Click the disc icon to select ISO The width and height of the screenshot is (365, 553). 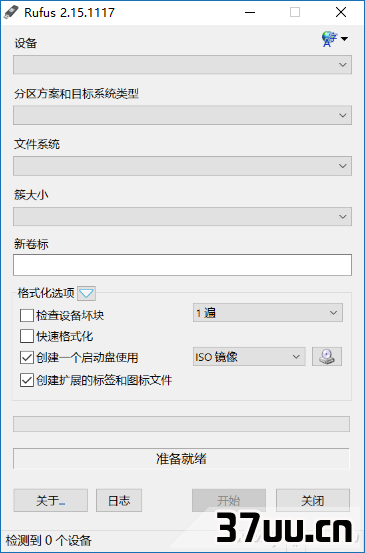click(327, 357)
